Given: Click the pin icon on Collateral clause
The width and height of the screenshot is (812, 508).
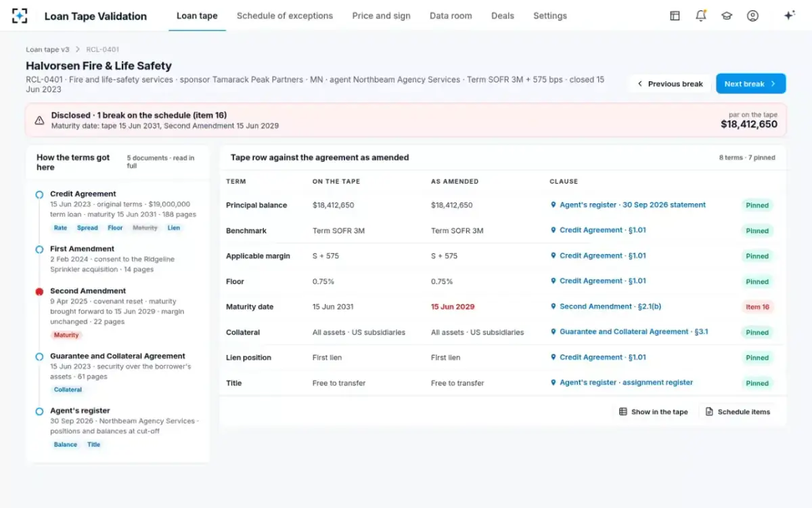Looking at the screenshot, I should click(554, 332).
